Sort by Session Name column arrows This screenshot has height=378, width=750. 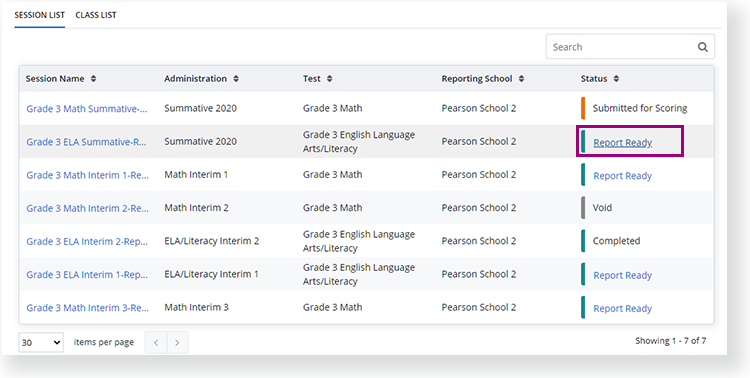coord(93,78)
